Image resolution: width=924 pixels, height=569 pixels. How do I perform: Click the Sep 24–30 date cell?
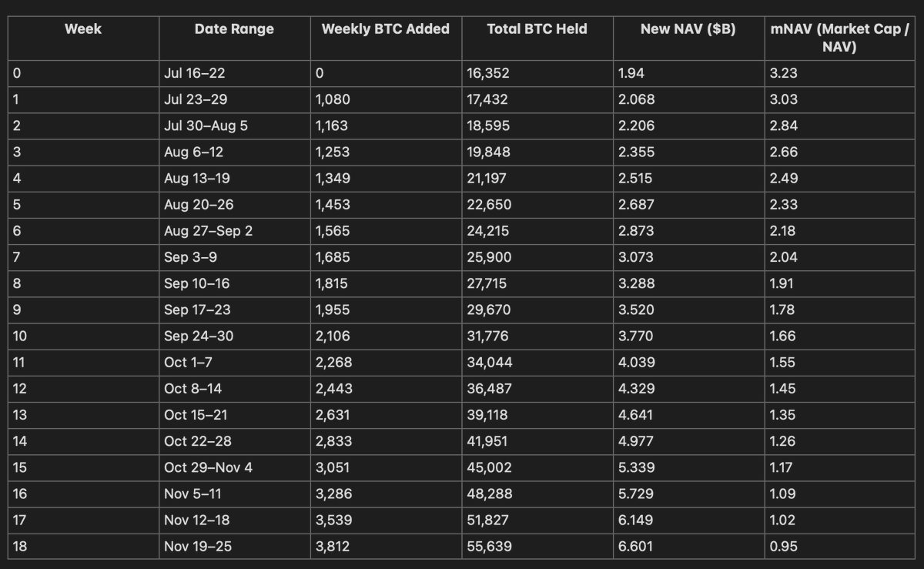click(x=199, y=336)
